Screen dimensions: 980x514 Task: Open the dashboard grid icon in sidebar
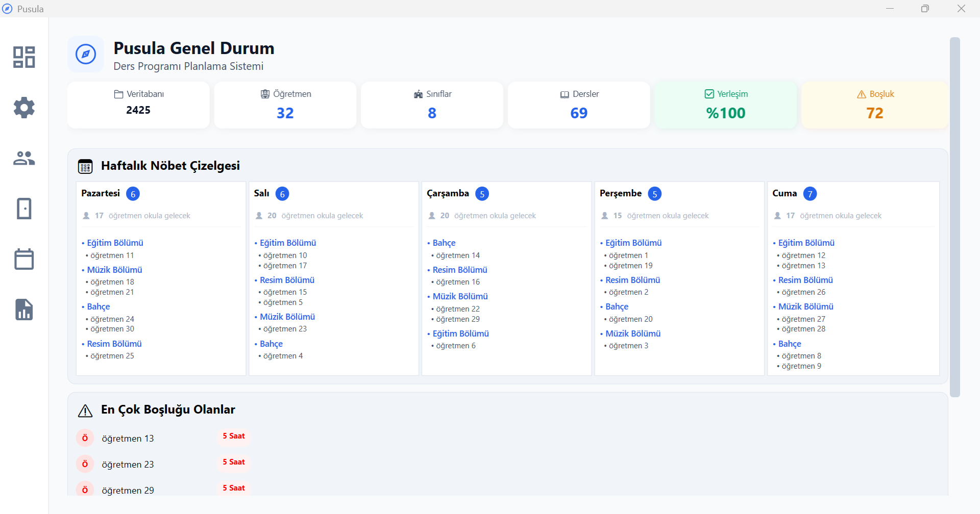24,57
